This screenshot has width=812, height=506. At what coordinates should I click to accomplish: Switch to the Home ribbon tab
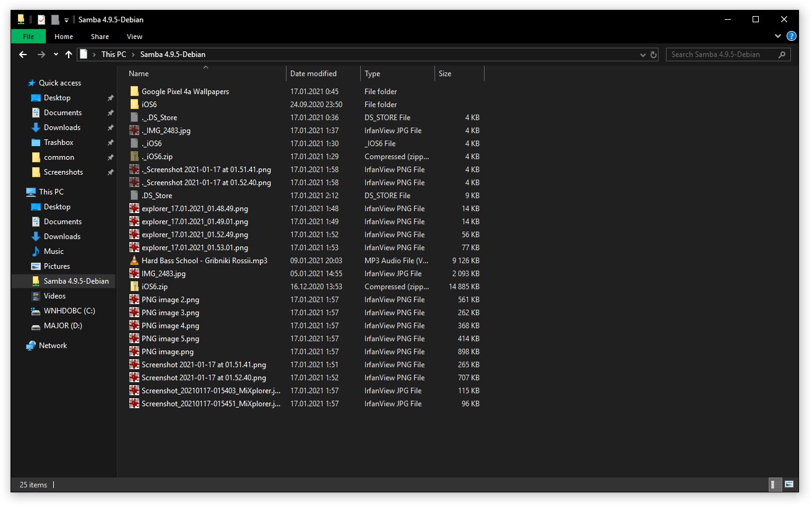pos(64,37)
